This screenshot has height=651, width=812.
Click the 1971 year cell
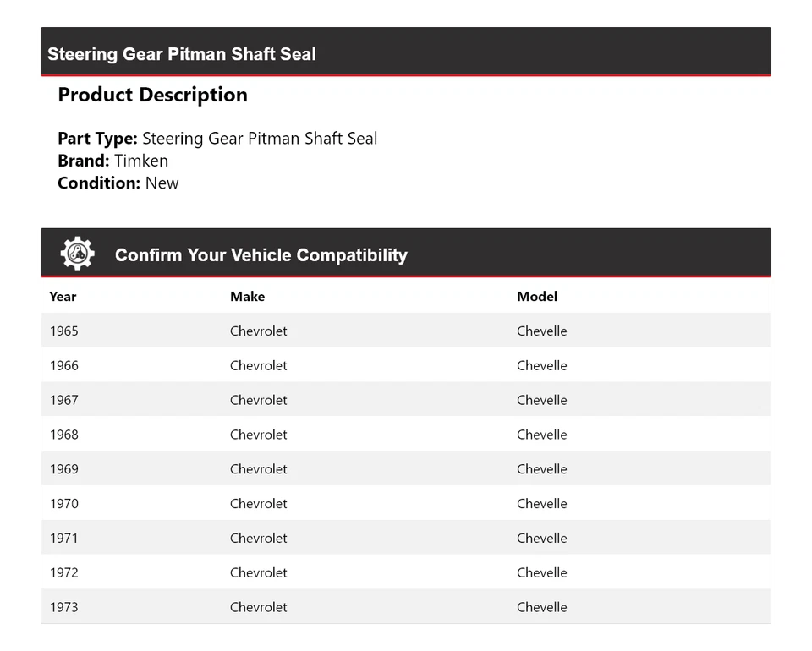63,539
